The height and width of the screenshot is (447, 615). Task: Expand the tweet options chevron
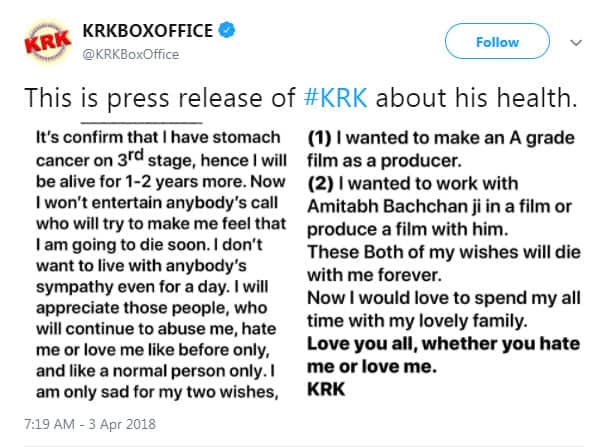tap(575, 42)
